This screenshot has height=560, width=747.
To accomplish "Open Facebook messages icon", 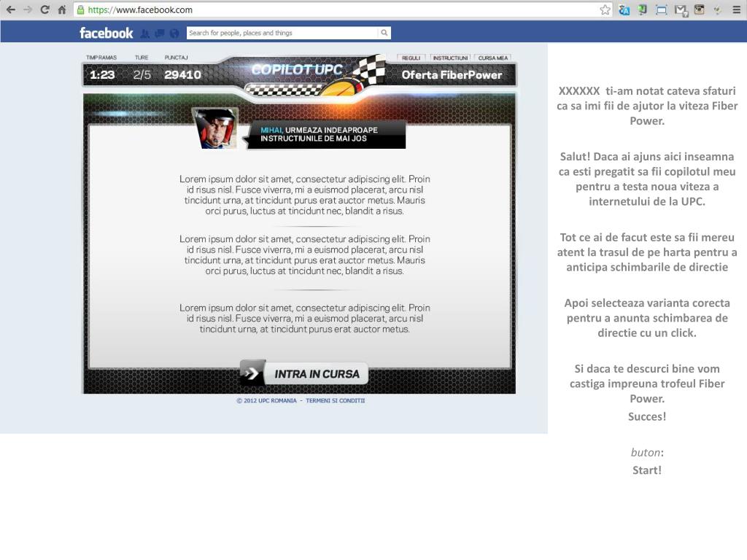I will pyautogui.click(x=160, y=34).
